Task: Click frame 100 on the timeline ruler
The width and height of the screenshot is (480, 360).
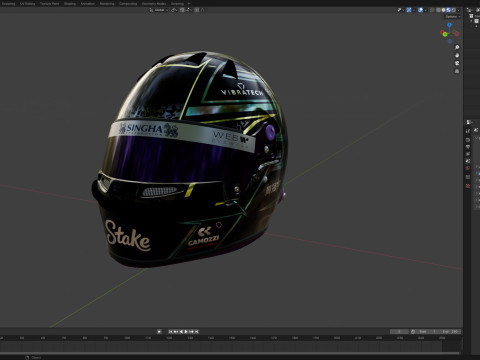Action: 127,338
